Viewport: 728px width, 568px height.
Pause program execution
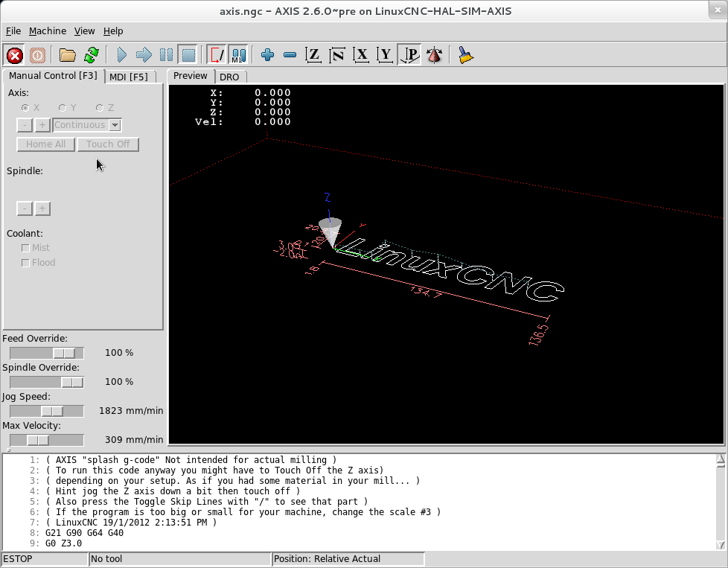pos(166,55)
